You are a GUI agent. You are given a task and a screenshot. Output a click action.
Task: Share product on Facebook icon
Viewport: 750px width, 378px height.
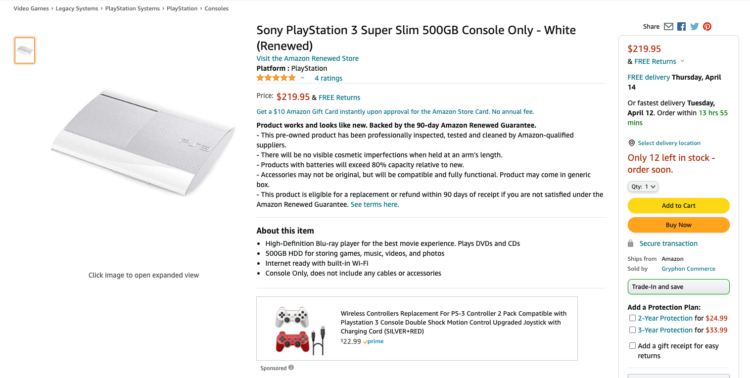[x=681, y=27]
